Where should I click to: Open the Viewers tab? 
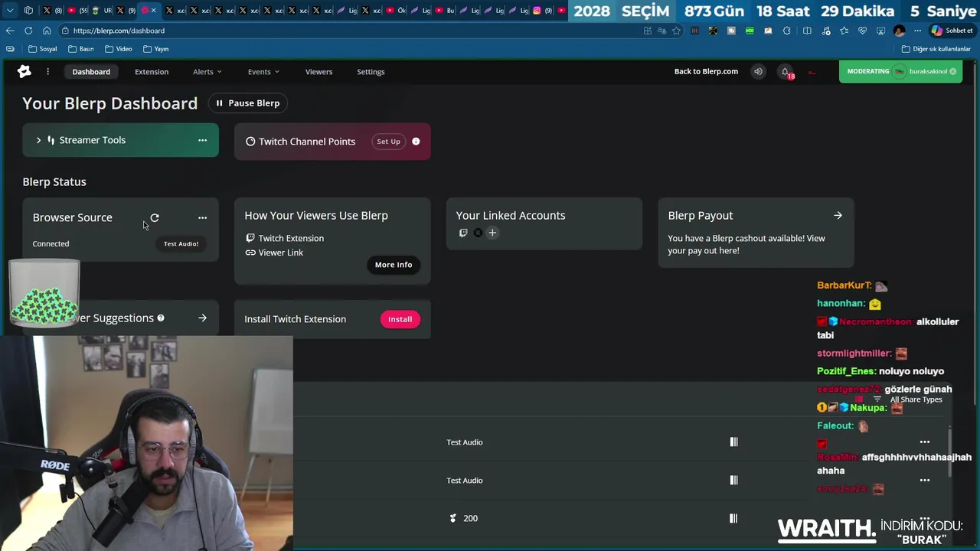[318, 72]
